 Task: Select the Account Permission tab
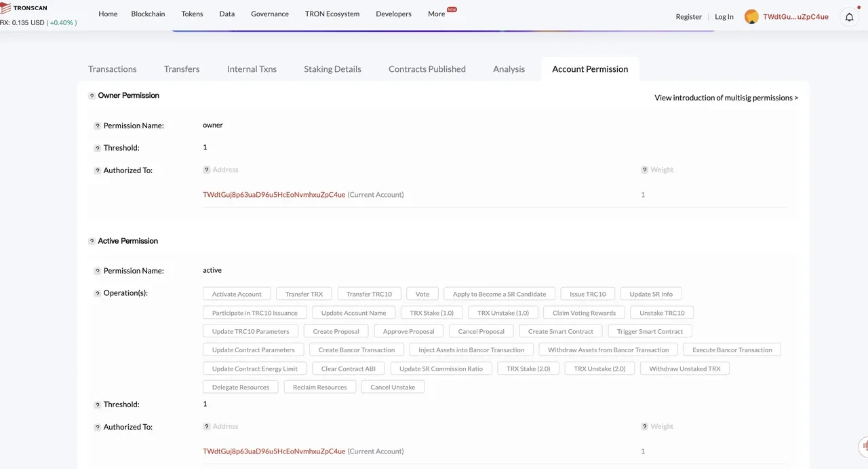click(590, 69)
